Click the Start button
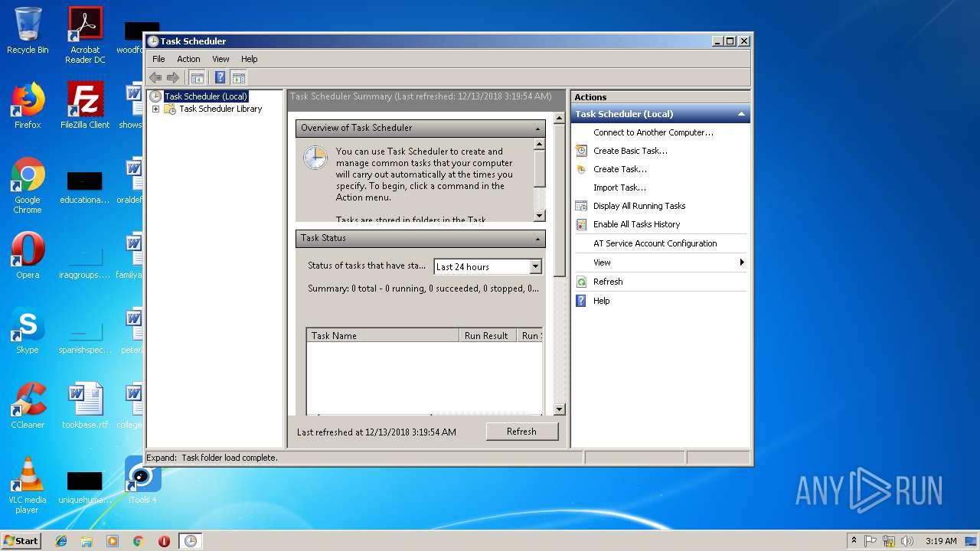The height and width of the screenshot is (551, 980). 21,540
